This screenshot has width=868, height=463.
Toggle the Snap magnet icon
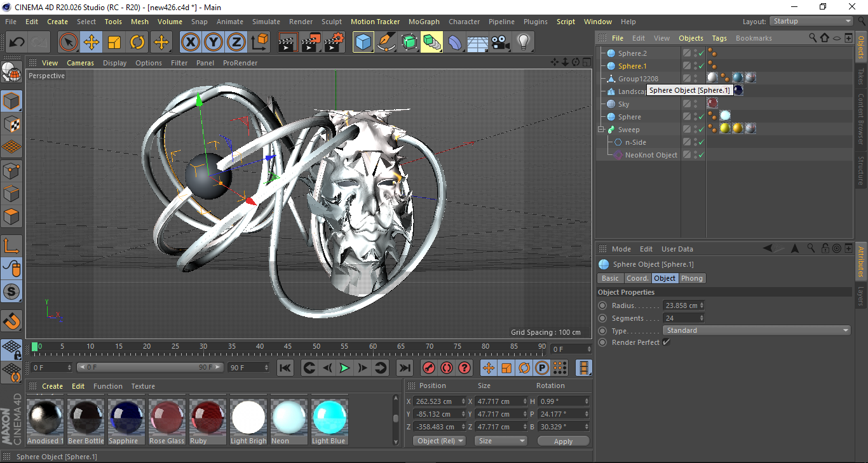pos(11,321)
